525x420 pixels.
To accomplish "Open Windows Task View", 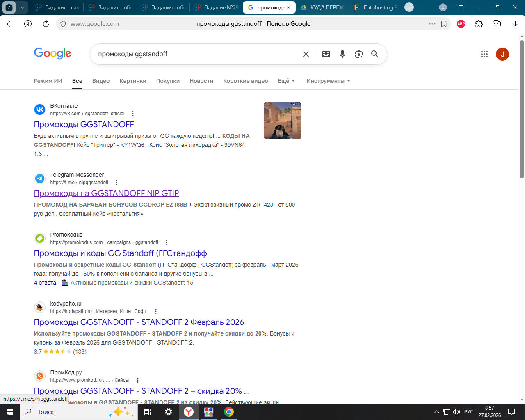I will pyautogui.click(x=148, y=412).
